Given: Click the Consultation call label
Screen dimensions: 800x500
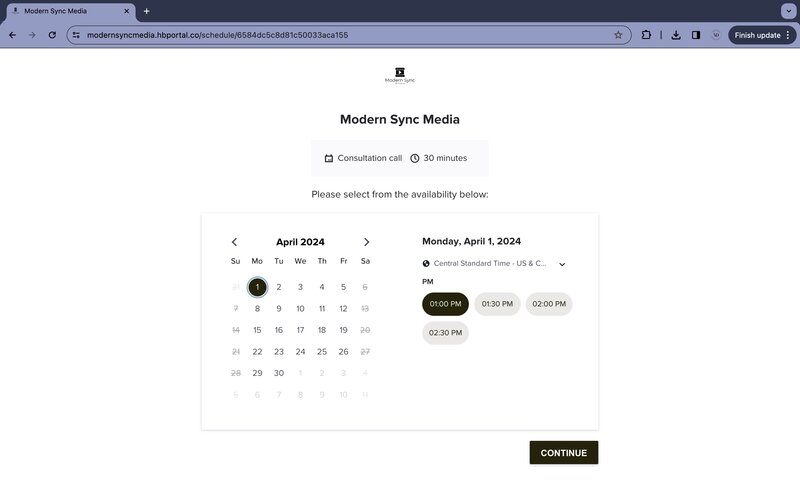Looking at the screenshot, I should (370, 158).
